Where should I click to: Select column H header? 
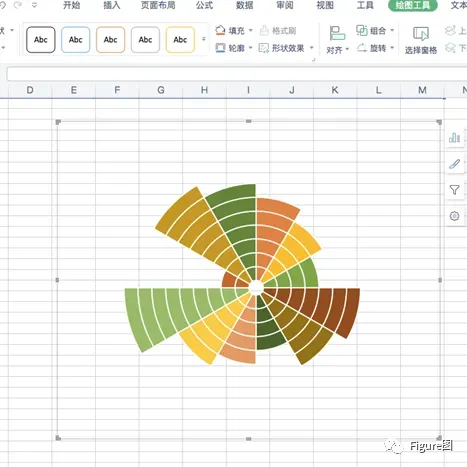pos(204,90)
